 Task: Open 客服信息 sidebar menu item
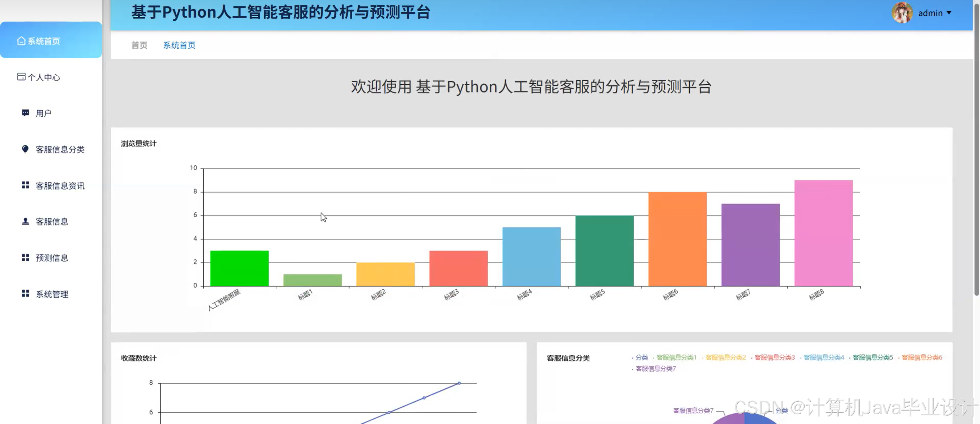coord(51,221)
